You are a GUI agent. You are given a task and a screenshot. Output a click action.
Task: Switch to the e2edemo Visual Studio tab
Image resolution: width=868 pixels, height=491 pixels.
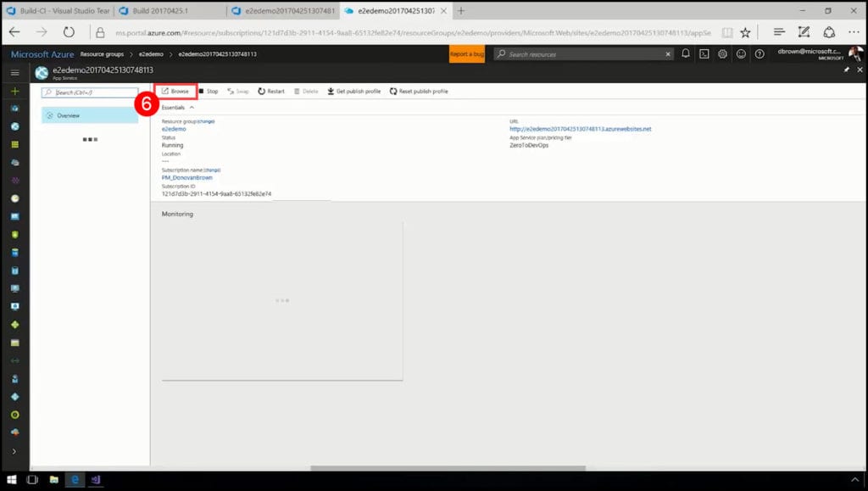pyautogui.click(x=283, y=10)
